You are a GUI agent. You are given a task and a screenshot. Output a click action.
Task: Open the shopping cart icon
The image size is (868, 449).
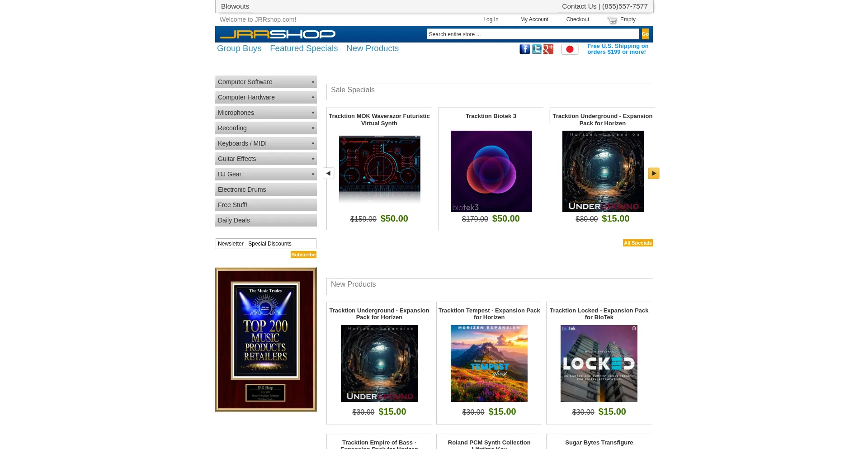pos(612,20)
